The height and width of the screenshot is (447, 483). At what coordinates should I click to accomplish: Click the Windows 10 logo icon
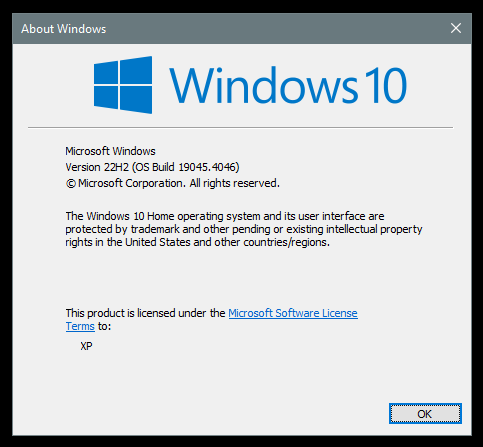click(123, 85)
